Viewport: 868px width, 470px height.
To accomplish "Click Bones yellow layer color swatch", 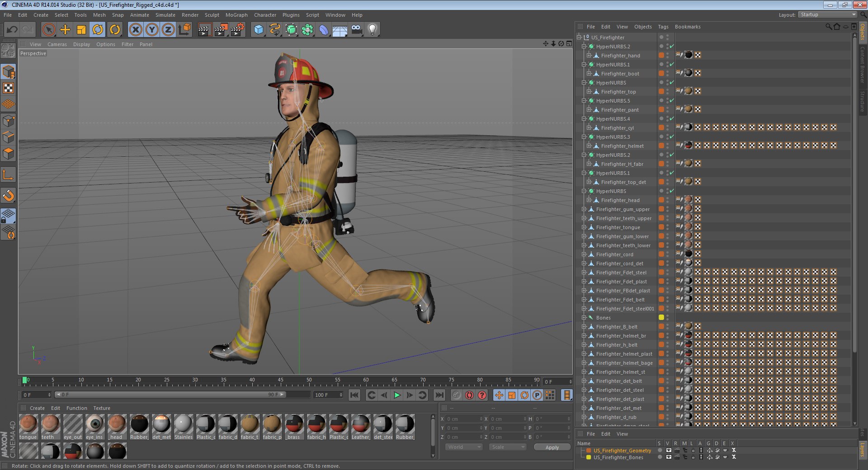I will [x=661, y=317].
